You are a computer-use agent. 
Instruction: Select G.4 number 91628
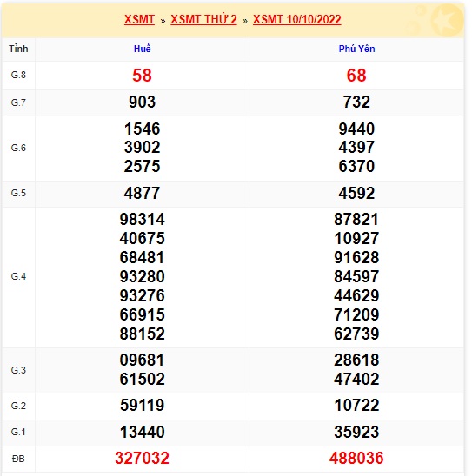(x=356, y=257)
